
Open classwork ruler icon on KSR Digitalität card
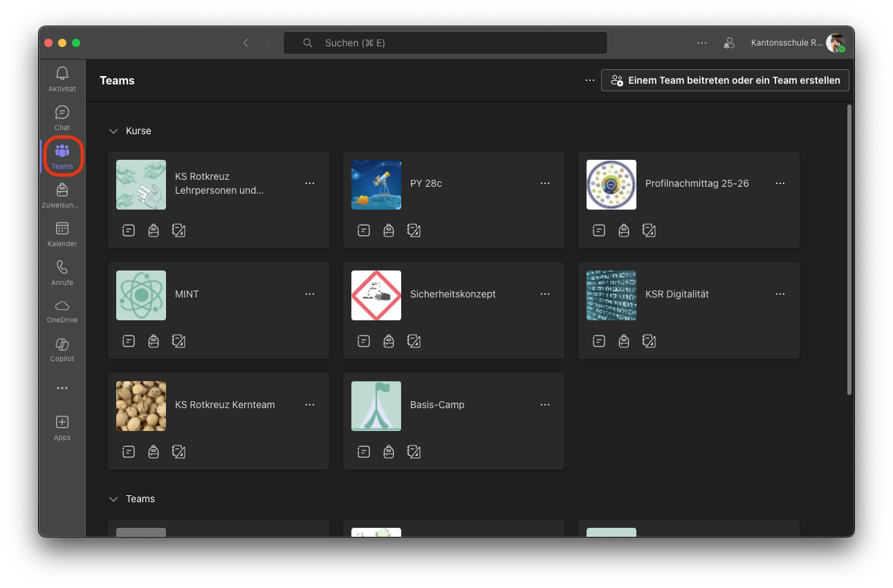pyautogui.click(x=649, y=341)
